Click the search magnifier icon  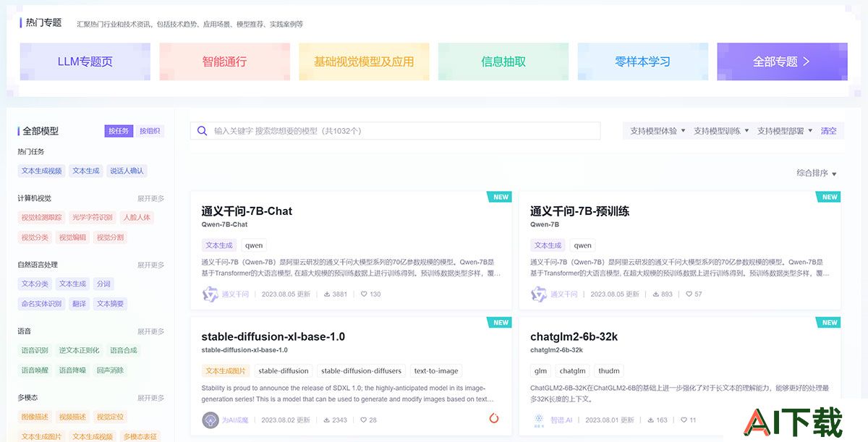pyautogui.click(x=202, y=131)
